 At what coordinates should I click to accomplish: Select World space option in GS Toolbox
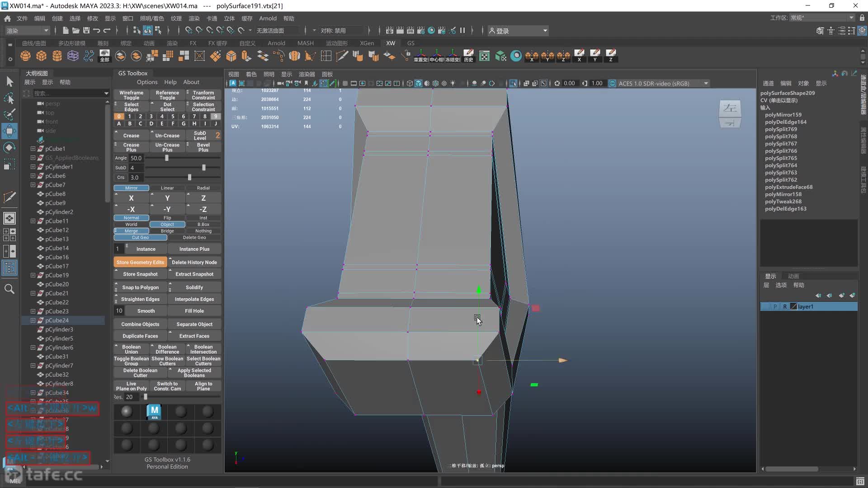pos(131,225)
